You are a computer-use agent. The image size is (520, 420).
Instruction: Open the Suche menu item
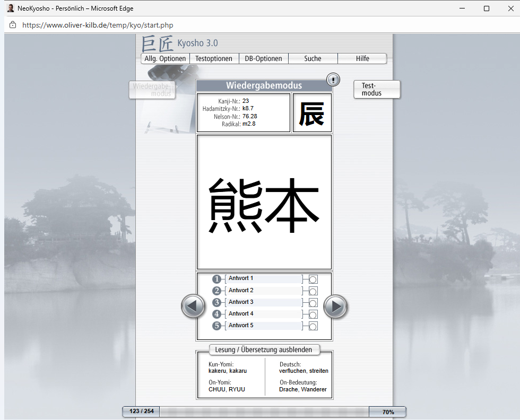313,59
